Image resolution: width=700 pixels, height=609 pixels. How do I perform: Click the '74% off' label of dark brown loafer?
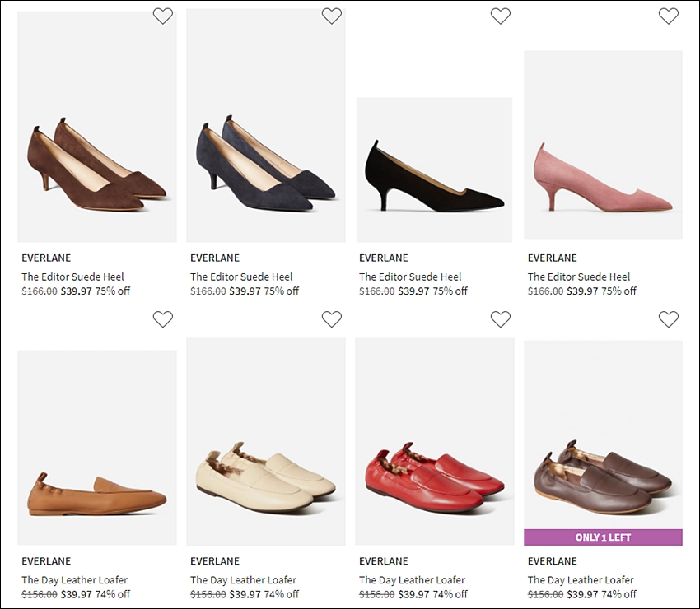coord(618,594)
